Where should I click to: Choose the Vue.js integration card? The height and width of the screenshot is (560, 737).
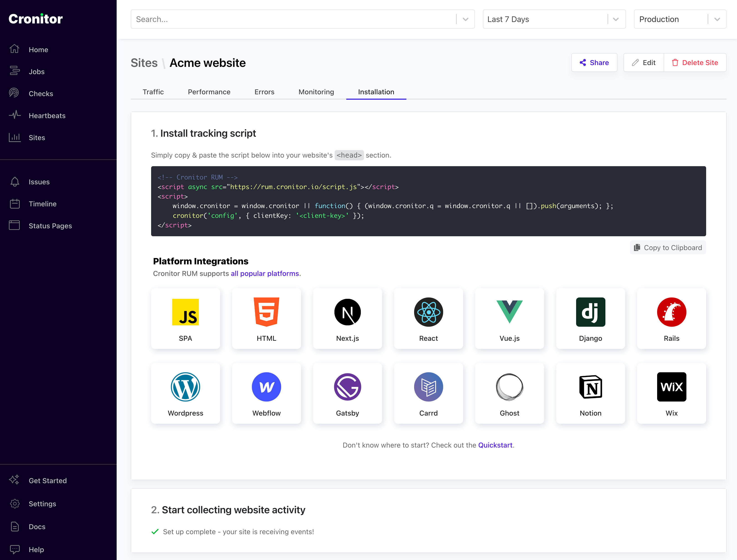[509, 319]
